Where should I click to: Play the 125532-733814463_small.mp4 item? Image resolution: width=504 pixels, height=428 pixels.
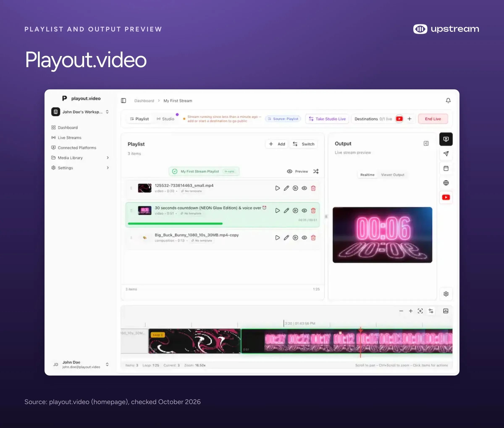coord(277,188)
